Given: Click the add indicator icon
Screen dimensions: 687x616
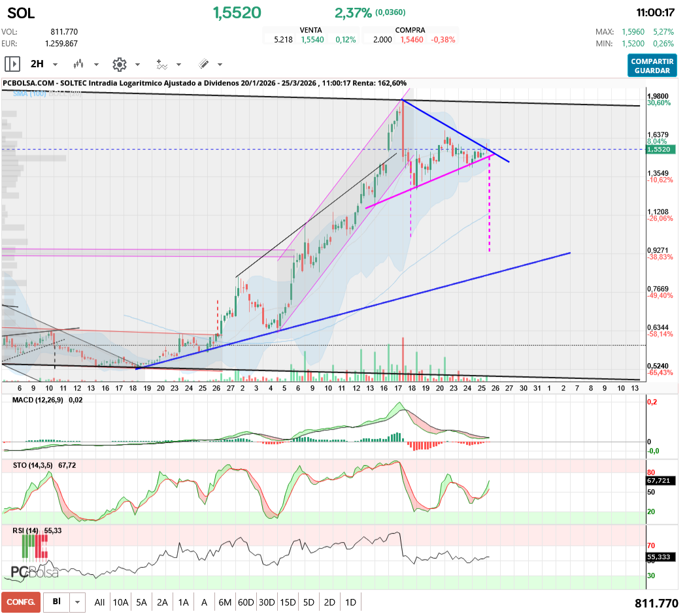Looking at the screenshot, I should coord(161,64).
